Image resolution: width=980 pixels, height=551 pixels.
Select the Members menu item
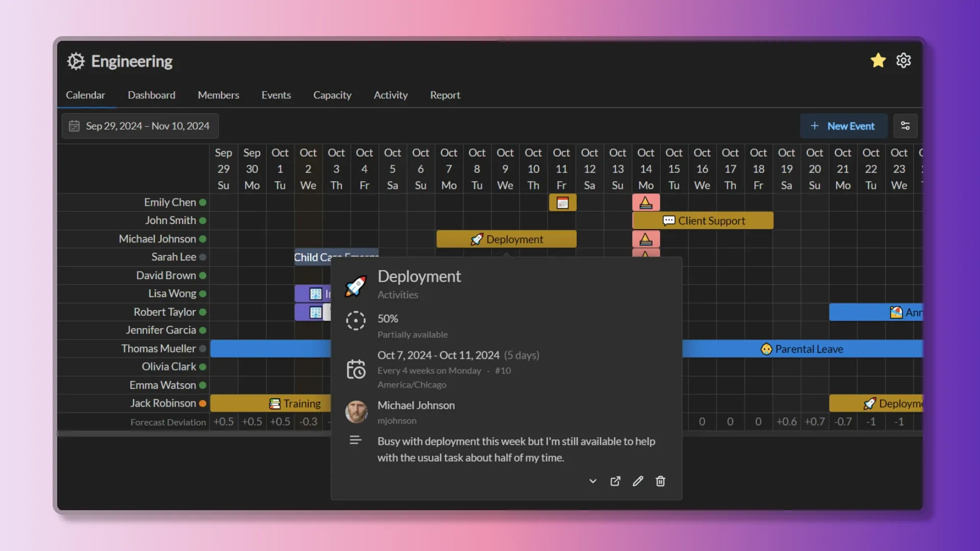coord(218,94)
